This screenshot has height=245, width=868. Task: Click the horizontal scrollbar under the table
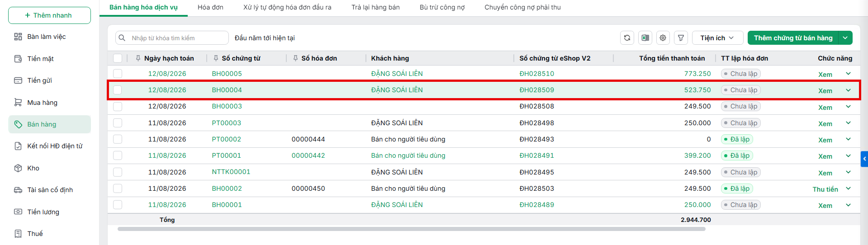click(411, 229)
